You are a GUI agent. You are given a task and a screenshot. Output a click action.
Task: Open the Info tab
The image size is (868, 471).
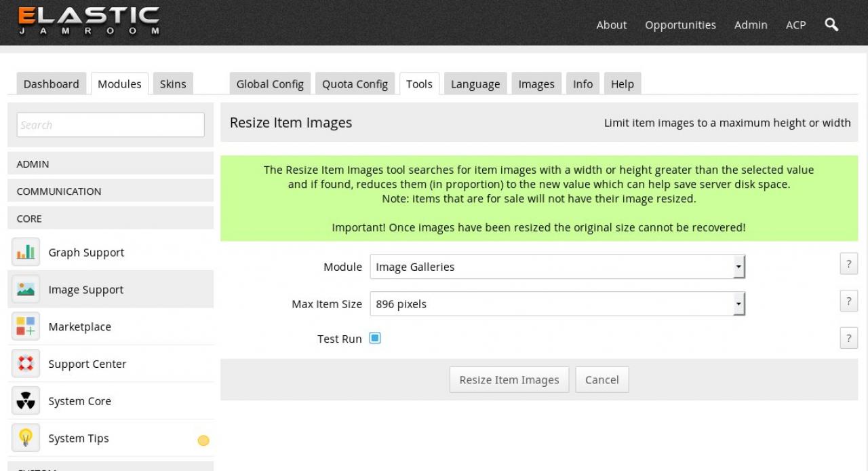(x=583, y=83)
